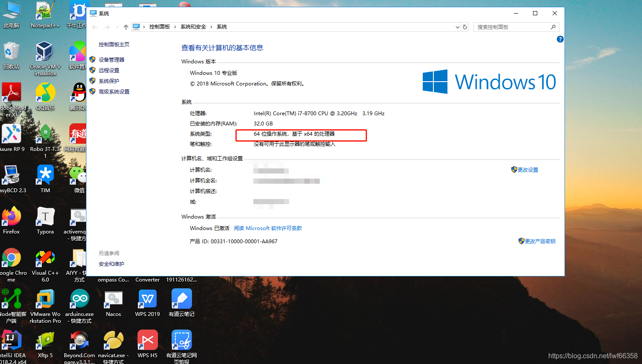The height and width of the screenshot is (364, 642).
Task: Expand chevron after 系统和安全 breadcrumb
Action: point(211,27)
